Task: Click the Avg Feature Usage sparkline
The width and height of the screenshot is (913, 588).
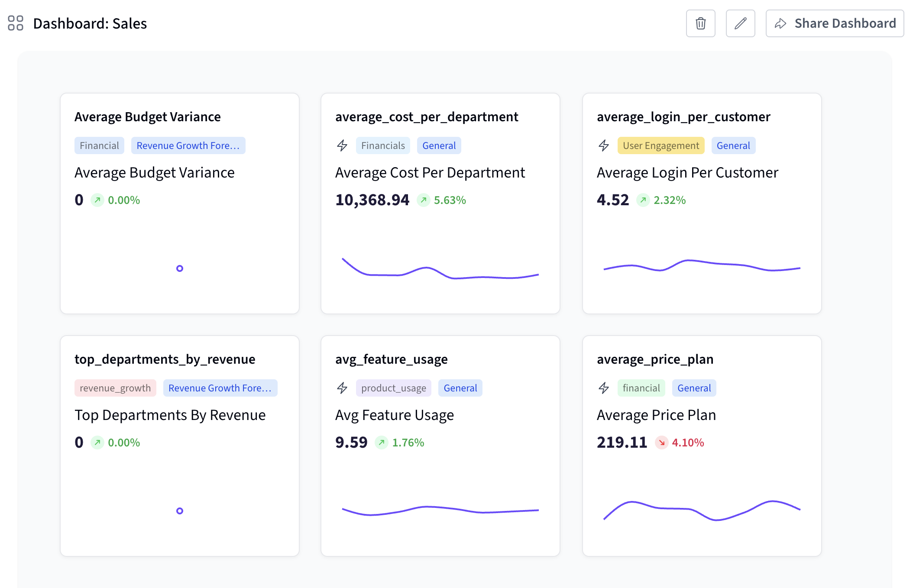Action: tap(440, 510)
